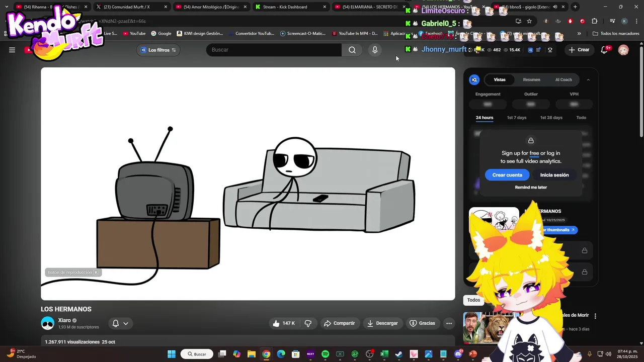Click the search magnifier button
Viewport: 644px width, 362px height.
tap(352, 50)
